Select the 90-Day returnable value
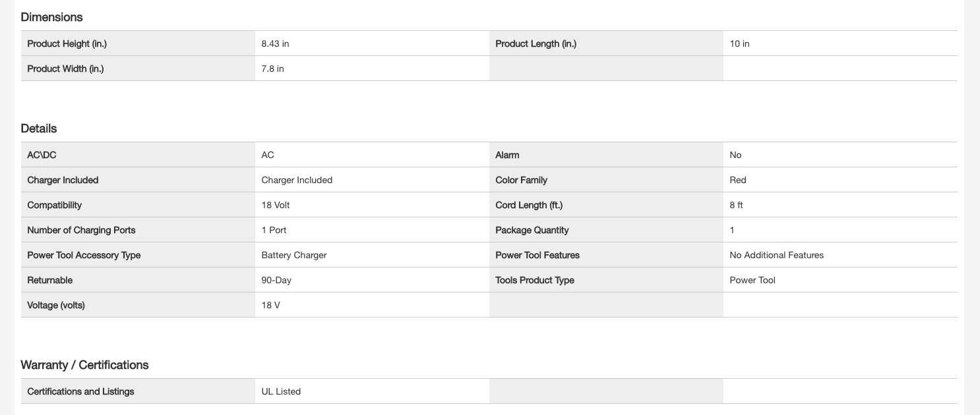This screenshot has height=415, width=980. pyautogui.click(x=276, y=281)
